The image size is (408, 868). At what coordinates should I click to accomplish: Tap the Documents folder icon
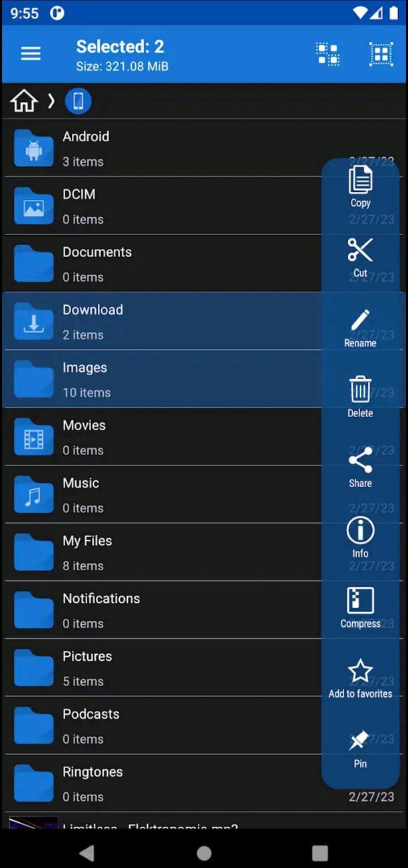(33, 264)
